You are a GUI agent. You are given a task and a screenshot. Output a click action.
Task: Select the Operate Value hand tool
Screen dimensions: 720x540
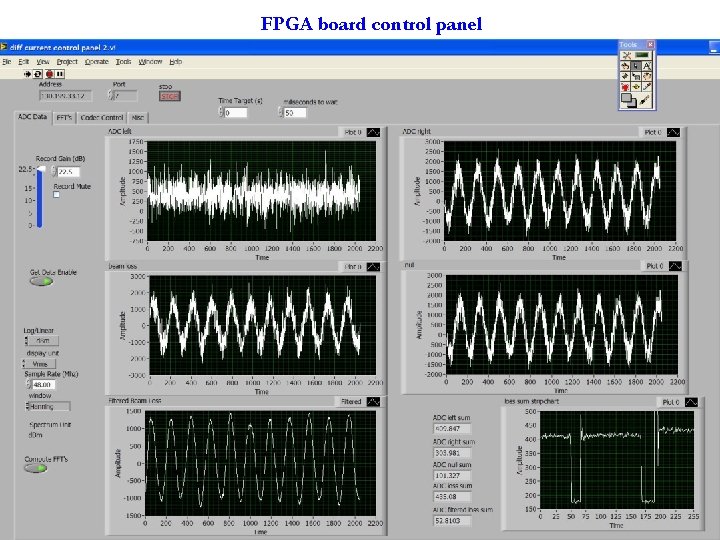[x=625, y=66]
